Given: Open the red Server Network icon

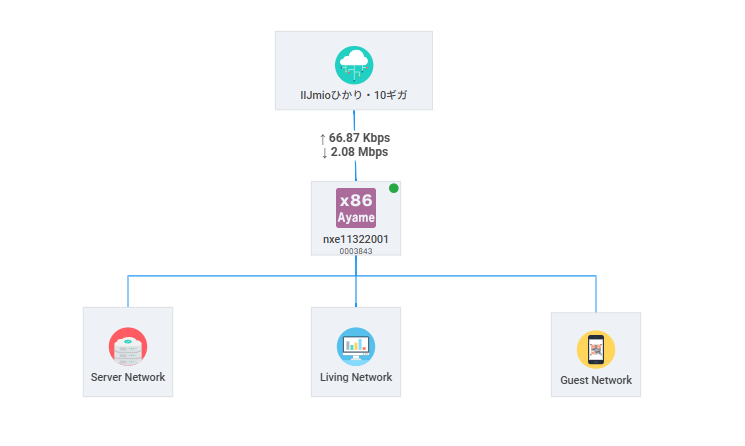Looking at the screenshot, I should (127, 347).
